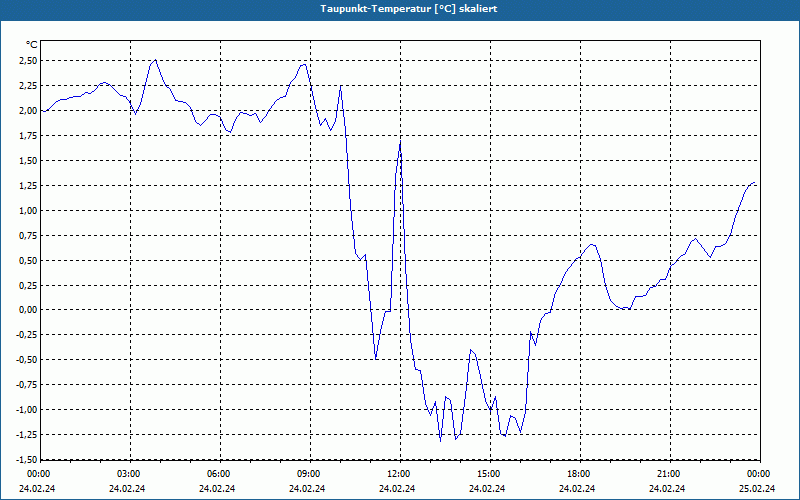This screenshot has height=500, width=800.
Task: Click the title "Taupunkt-Temperatur [°C] skaliert"
Action: [409, 9]
